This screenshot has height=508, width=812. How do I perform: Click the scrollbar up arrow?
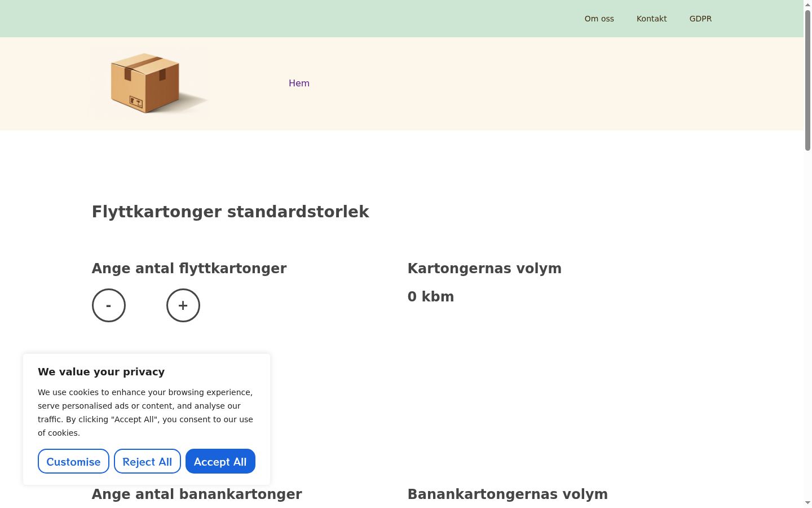(x=807, y=4)
